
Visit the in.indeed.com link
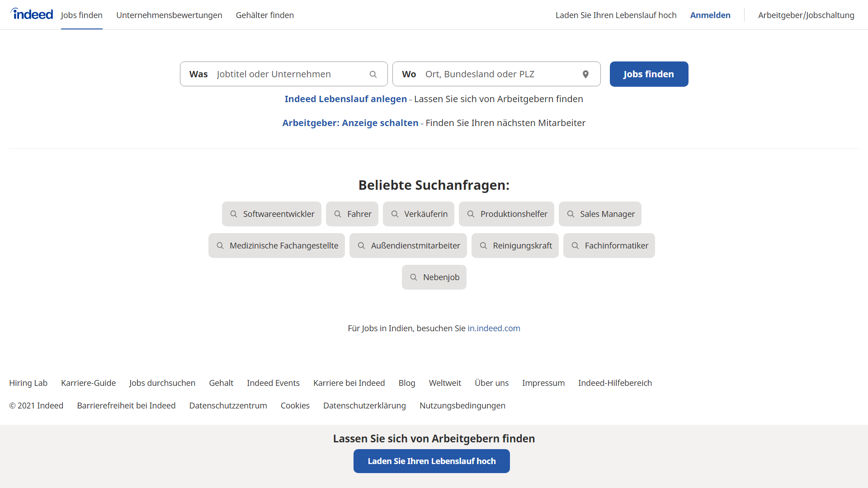(x=494, y=328)
